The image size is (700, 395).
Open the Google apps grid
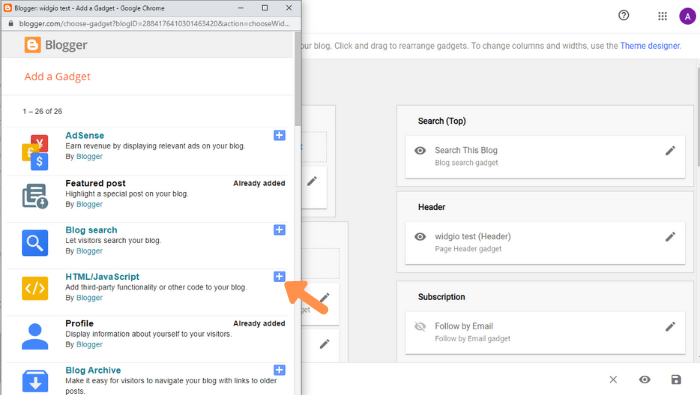pyautogui.click(x=662, y=16)
